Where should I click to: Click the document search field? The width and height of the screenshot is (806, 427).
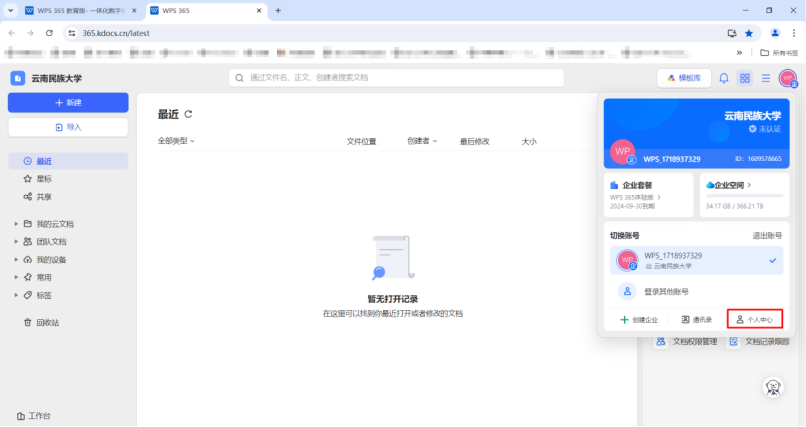coord(396,78)
